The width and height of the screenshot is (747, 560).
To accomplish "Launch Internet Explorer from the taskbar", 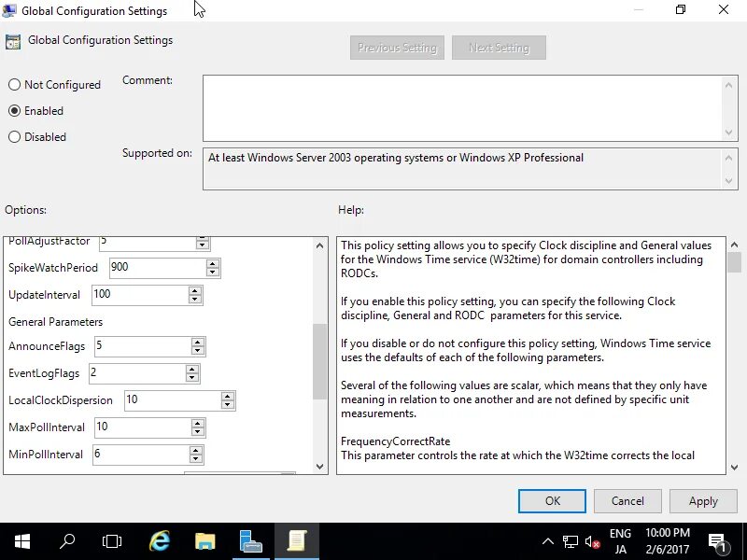I will [160, 541].
